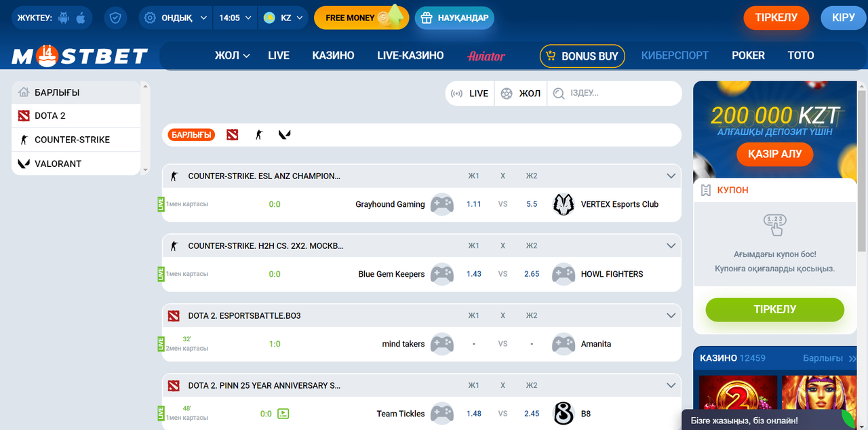Image resolution: width=868 pixels, height=430 pixels.
Task: Click the shield security icon
Action: click(x=115, y=18)
